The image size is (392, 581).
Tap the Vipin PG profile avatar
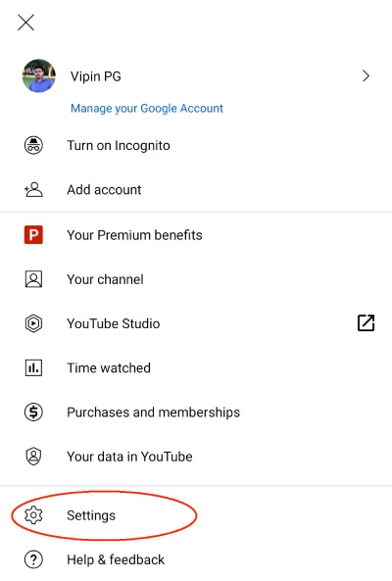[39, 75]
